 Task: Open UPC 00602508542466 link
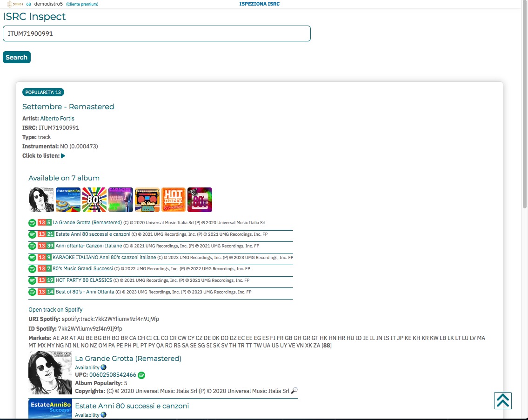113,375
